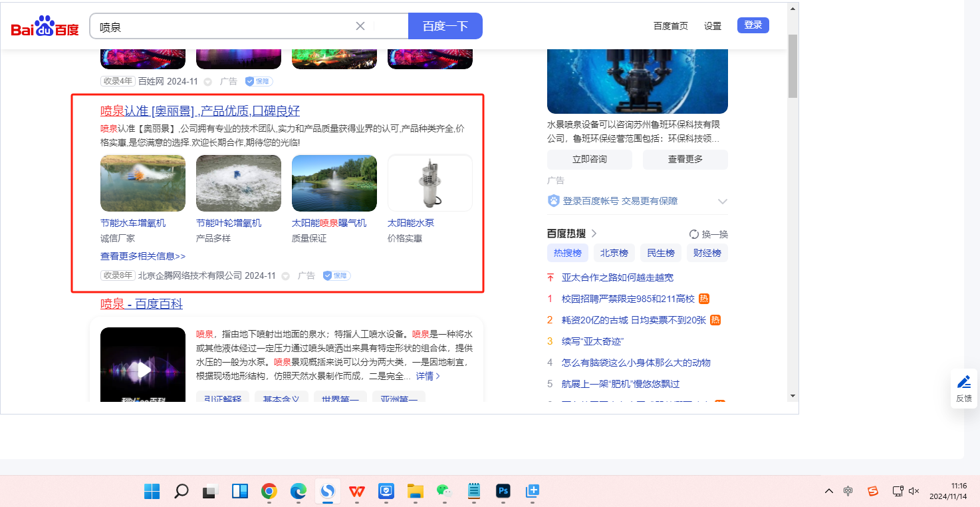The width and height of the screenshot is (980, 507).
Task: Click the water wheel aerator product image
Action: click(143, 183)
